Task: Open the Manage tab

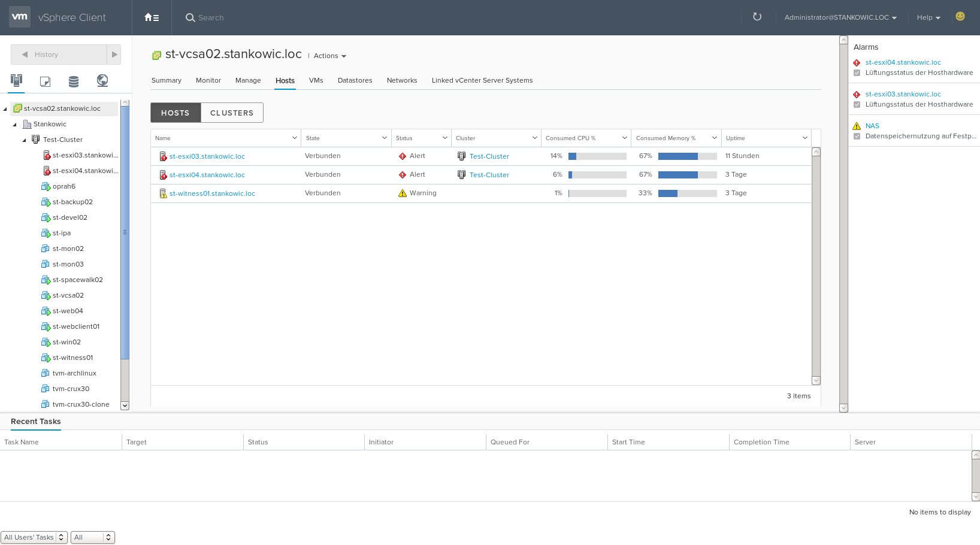Action: pos(248,80)
